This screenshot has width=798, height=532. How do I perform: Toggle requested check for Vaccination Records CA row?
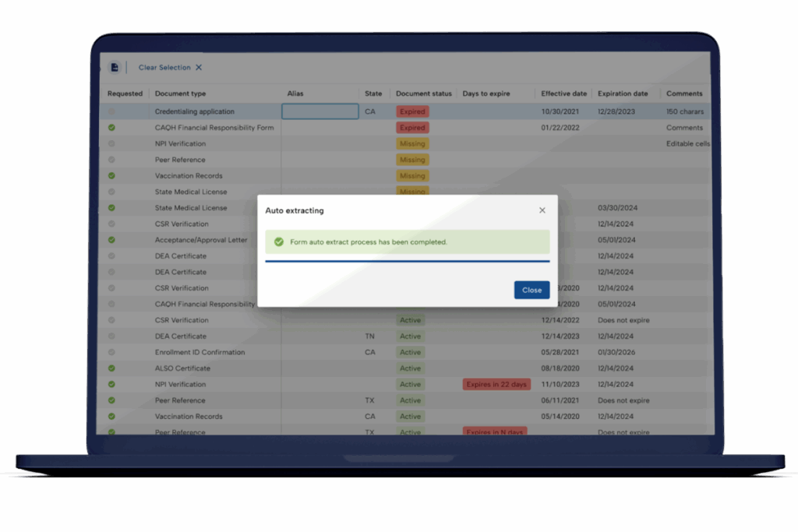[111, 416]
